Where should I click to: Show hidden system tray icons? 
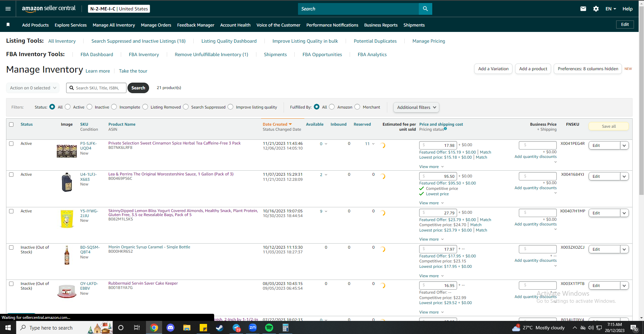pos(575,328)
